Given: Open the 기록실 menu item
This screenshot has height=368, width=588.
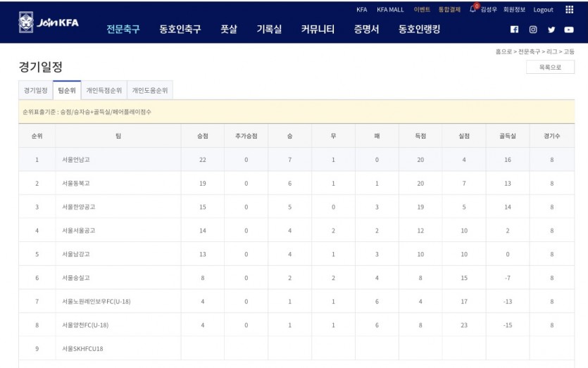Looking at the screenshot, I should (x=269, y=29).
